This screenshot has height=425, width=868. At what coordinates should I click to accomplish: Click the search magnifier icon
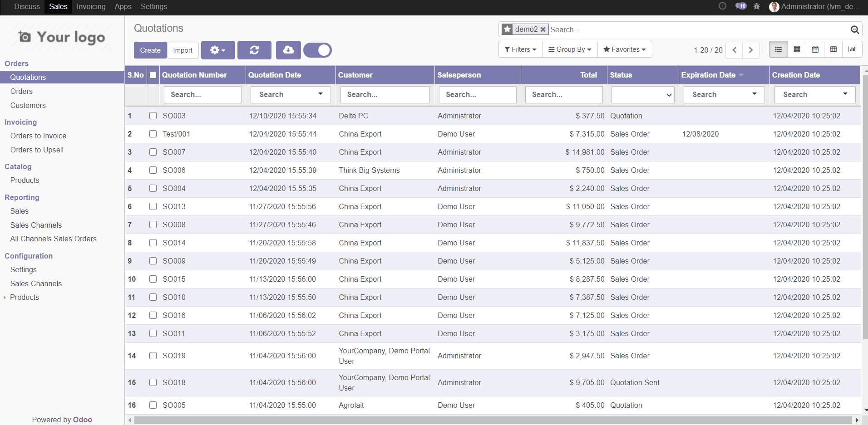point(854,29)
